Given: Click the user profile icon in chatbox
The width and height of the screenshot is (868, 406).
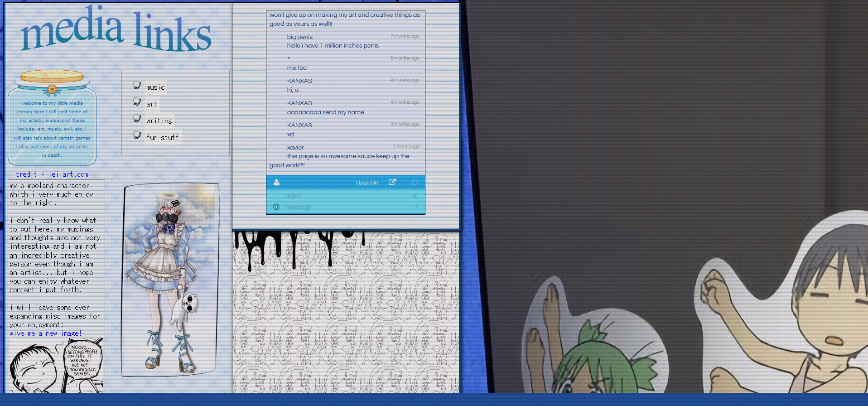Looking at the screenshot, I should click(276, 182).
